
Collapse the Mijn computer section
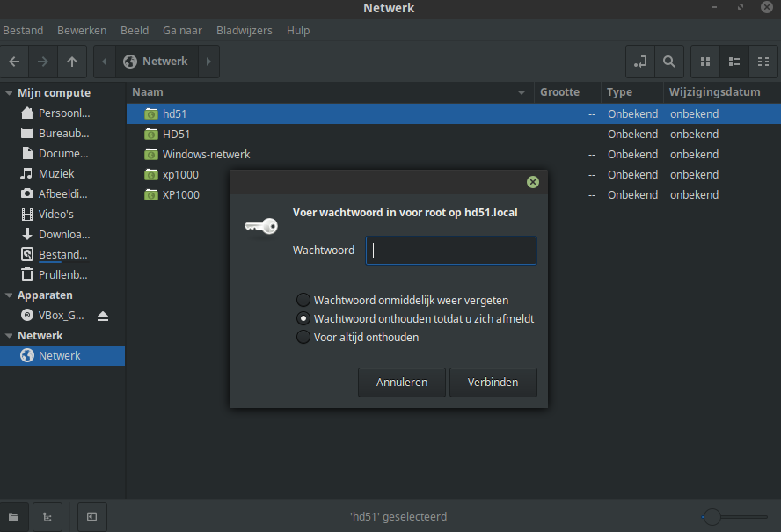(9, 93)
